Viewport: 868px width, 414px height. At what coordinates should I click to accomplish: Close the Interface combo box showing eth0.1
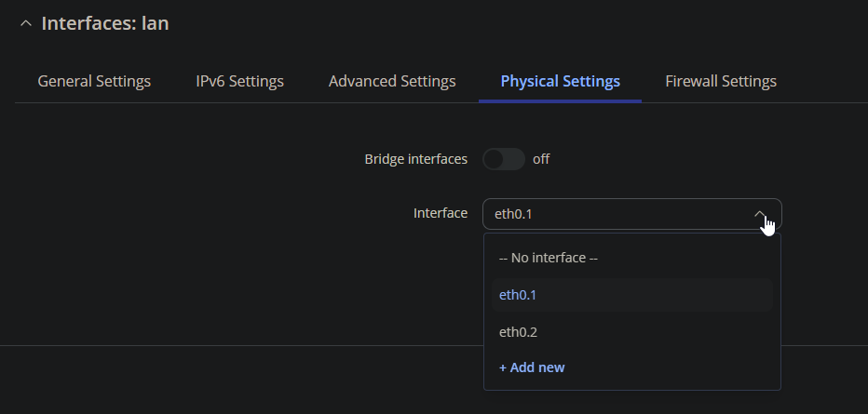632,214
